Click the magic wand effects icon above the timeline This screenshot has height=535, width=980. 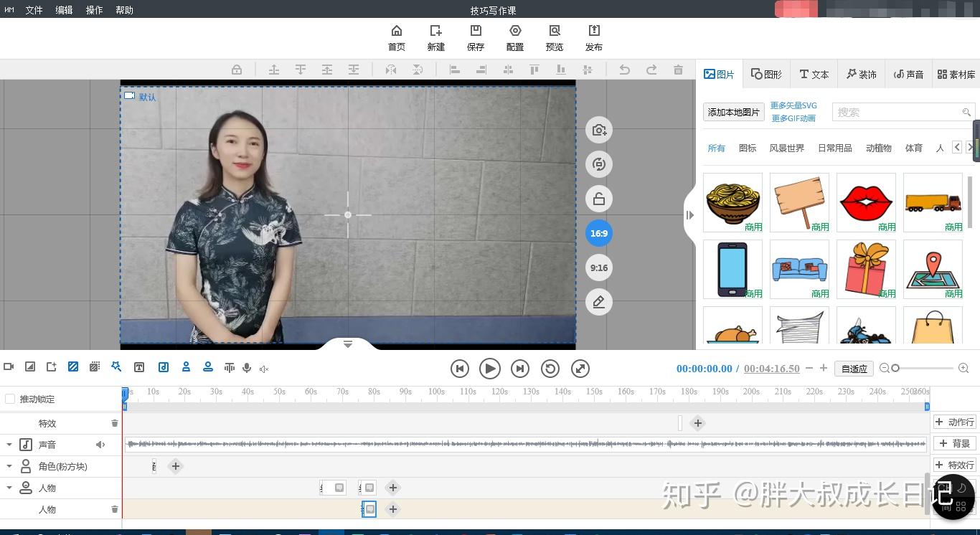pos(116,367)
